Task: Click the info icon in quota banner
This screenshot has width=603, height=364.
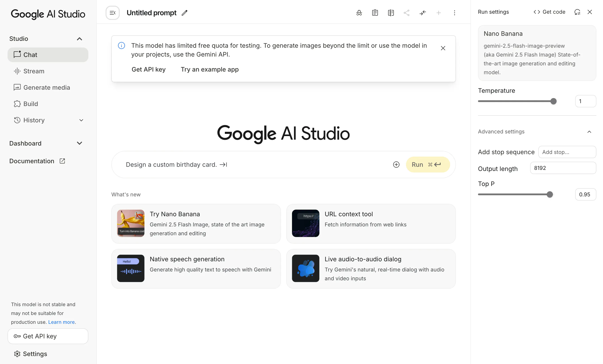Action: pos(121,45)
